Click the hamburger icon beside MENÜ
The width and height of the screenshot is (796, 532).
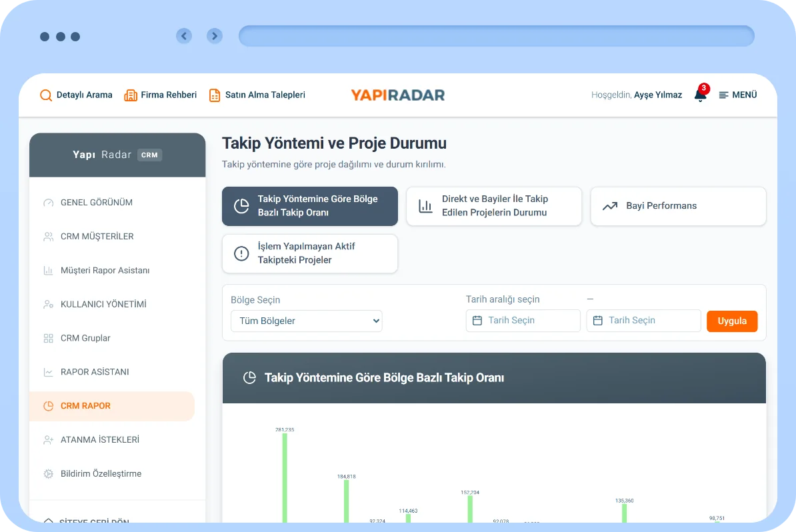coord(723,95)
